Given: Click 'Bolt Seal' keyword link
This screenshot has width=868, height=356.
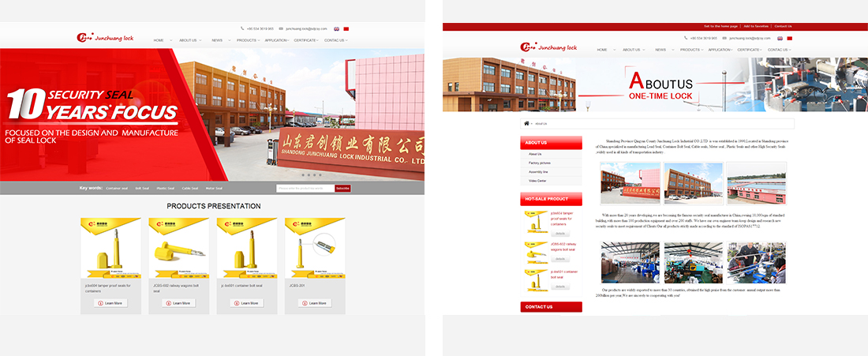Looking at the screenshot, I should [142, 188].
